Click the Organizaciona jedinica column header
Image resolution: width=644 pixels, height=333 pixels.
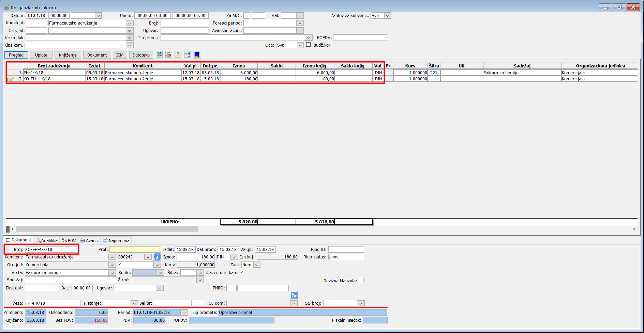[x=600, y=66]
